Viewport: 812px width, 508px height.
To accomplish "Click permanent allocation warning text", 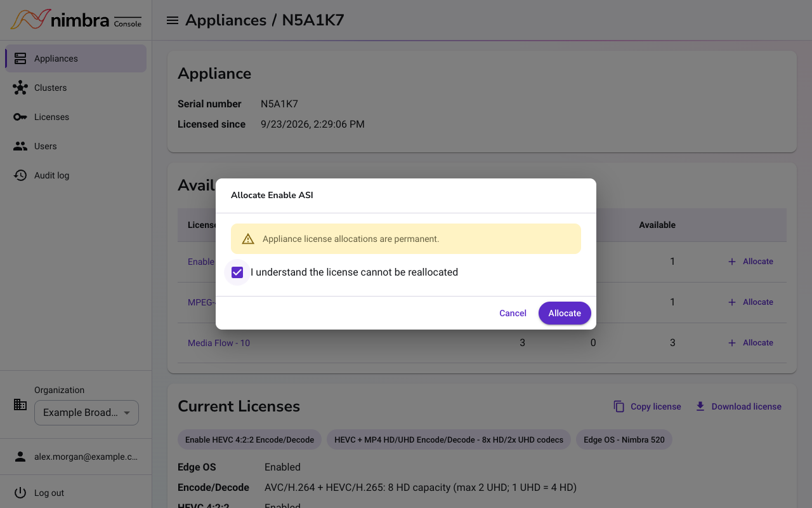I will point(351,239).
